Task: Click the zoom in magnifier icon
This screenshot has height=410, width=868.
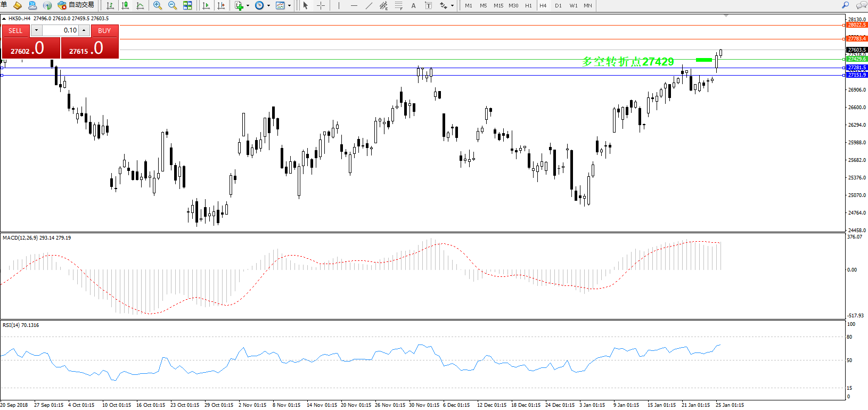Action: click(x=158, y=5)
